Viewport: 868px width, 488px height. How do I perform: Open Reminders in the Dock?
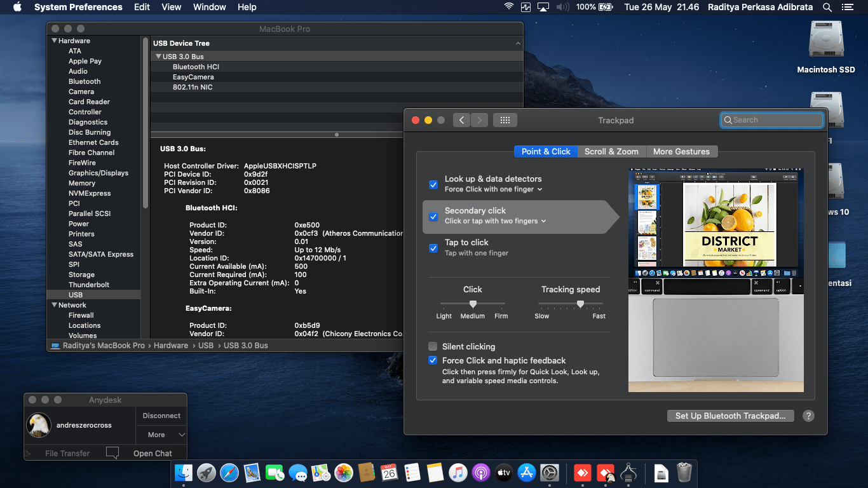[x=412, y=473]
